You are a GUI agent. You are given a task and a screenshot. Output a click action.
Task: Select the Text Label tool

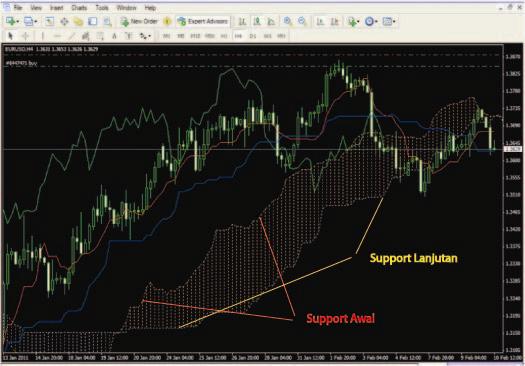click(129, 36)
